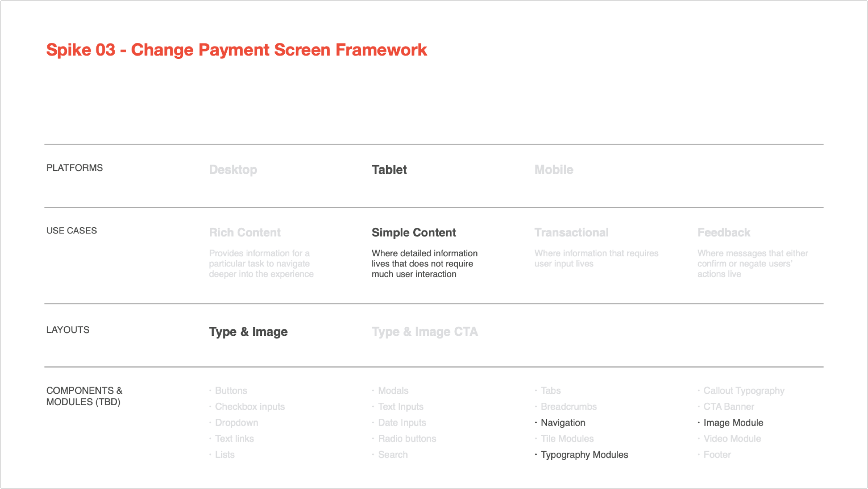Click the Rich Content use case

pyautogui.click(x=244, y=232)
